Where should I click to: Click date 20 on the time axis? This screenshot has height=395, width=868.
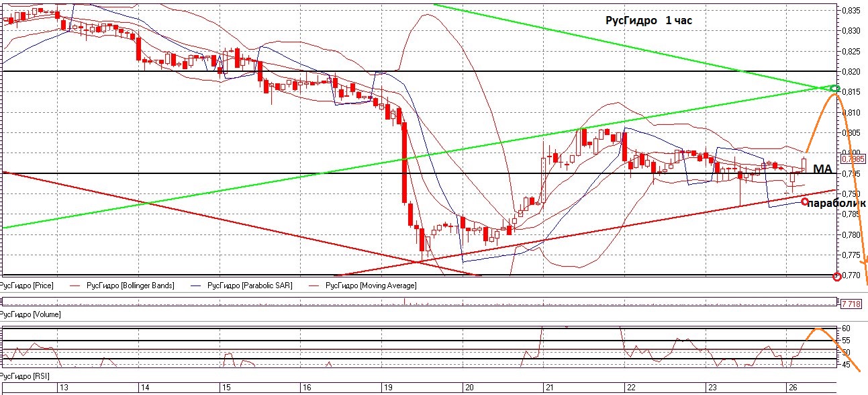[469, 388]
